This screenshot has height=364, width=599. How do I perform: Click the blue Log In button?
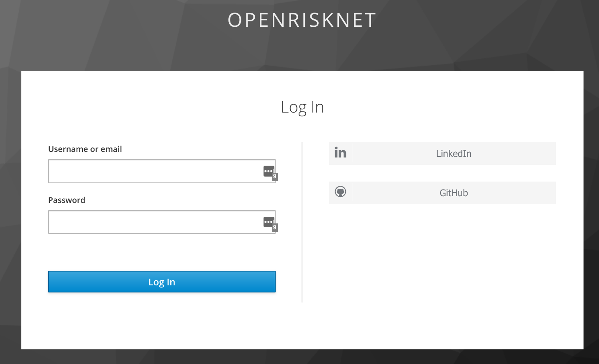click(161, 282)
